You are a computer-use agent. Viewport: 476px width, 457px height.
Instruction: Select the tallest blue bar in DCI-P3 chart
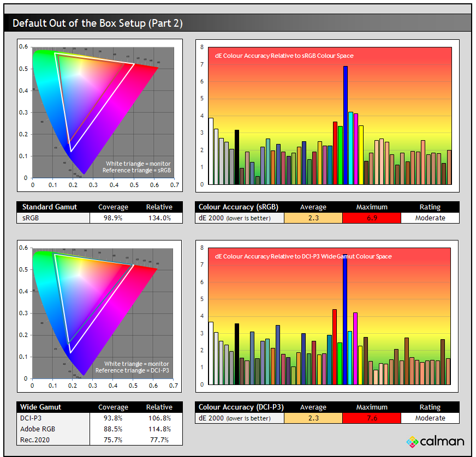click(345, 322)
